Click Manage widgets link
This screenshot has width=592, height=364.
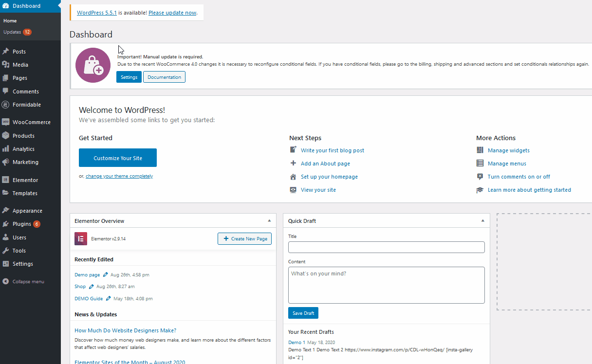pyautogui.click(x=509, y=150)
